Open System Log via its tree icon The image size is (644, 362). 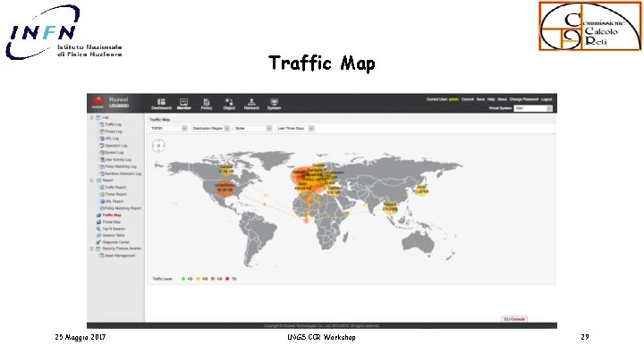tap(102, 153)
